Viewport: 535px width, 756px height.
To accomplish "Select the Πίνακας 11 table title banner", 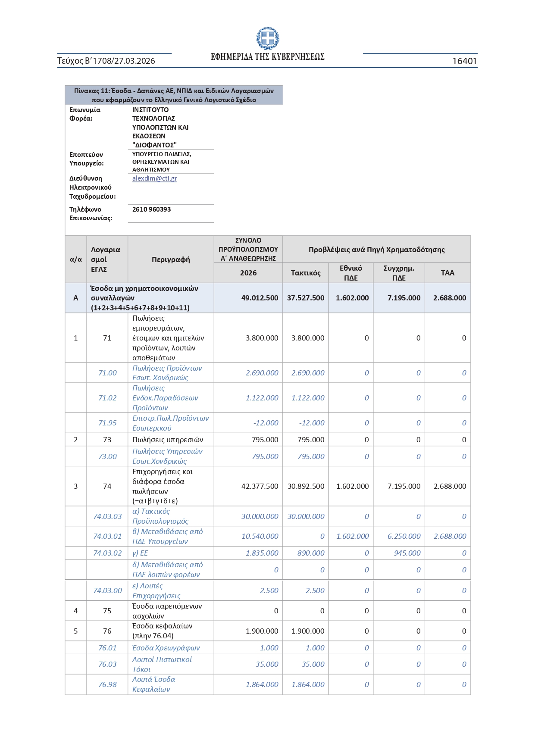I will click(174, 95).
